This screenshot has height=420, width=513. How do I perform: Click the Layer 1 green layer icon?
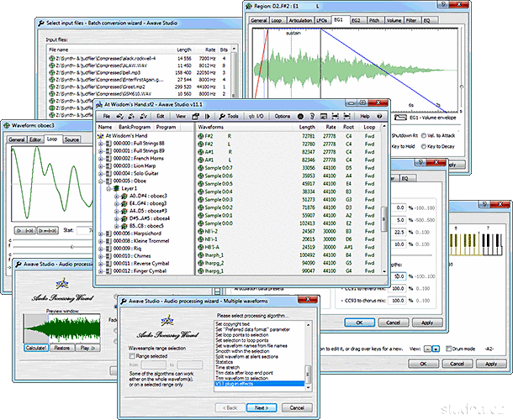pyautogui.click(x=117, y=190)
